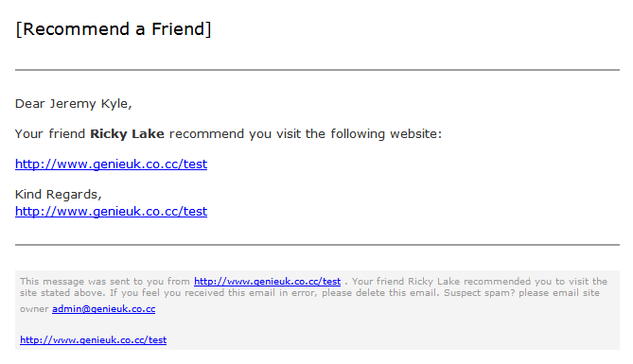Click the divider line above the gray footer
The height and width of the screenshot is (364, 633).
(317, 245)
